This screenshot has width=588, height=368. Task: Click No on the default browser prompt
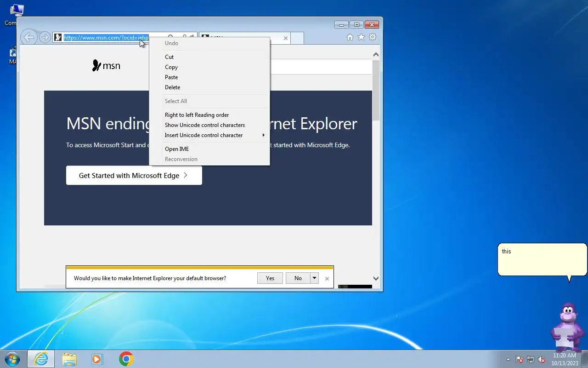(x=298, y=278)
